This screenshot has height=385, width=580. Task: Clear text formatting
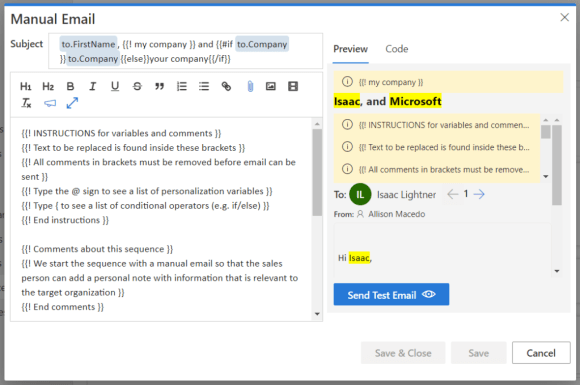(26, 103)
